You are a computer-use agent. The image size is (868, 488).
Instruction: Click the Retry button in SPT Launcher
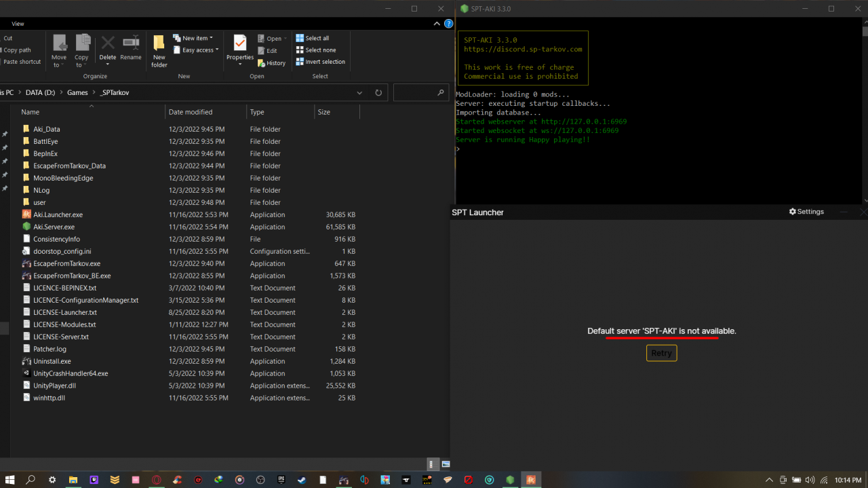pos(661,353)
